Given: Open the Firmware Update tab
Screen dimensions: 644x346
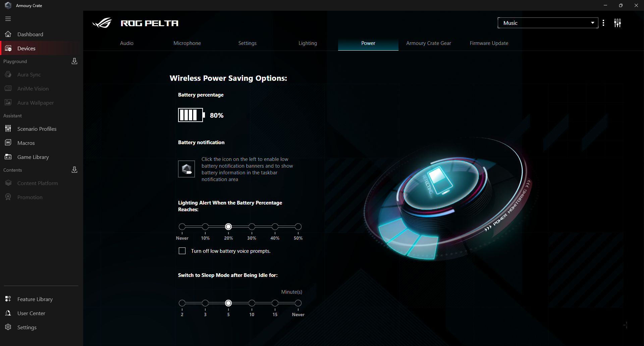Looking at the screenshot, I should (489, 43).
